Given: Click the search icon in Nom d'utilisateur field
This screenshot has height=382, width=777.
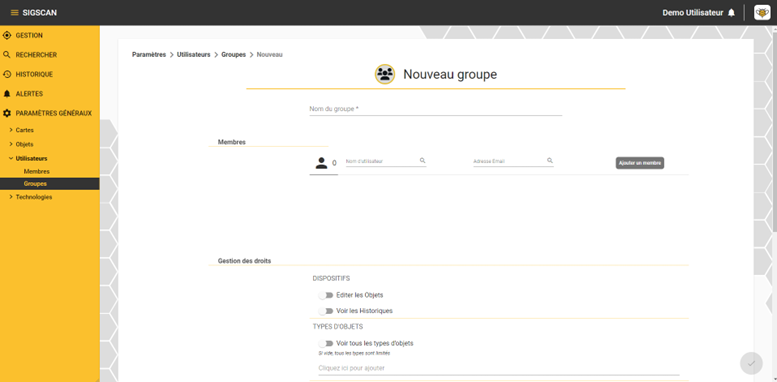Looking at the screenshot, I should tap(423, 161).
